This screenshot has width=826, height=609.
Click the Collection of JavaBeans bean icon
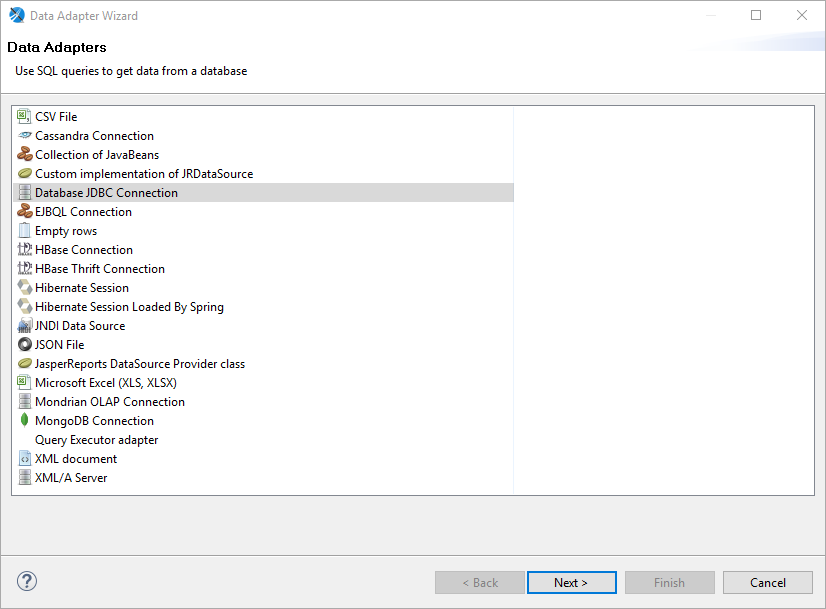coord(25,155)
